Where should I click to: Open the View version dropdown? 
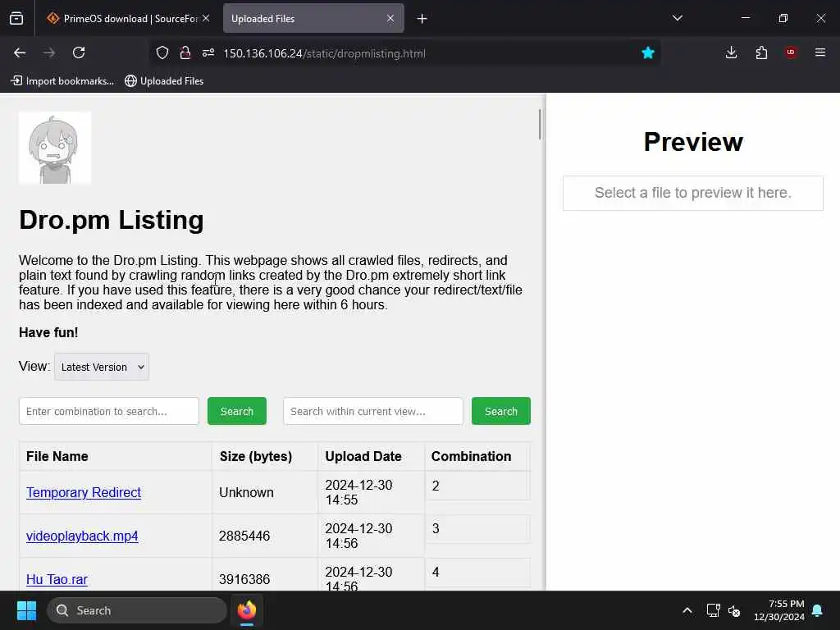pos(102,367)
